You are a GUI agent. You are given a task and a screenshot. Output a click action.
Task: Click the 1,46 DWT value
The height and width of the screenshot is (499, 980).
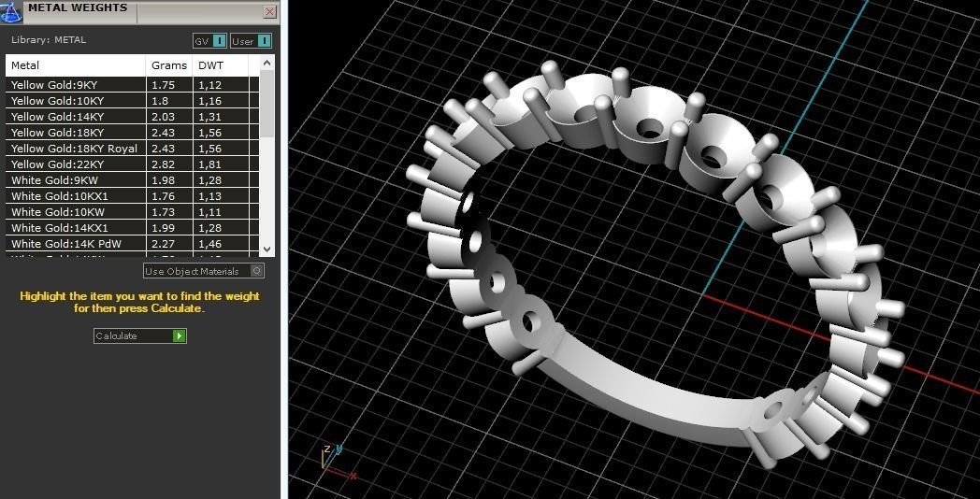point(210,244)
